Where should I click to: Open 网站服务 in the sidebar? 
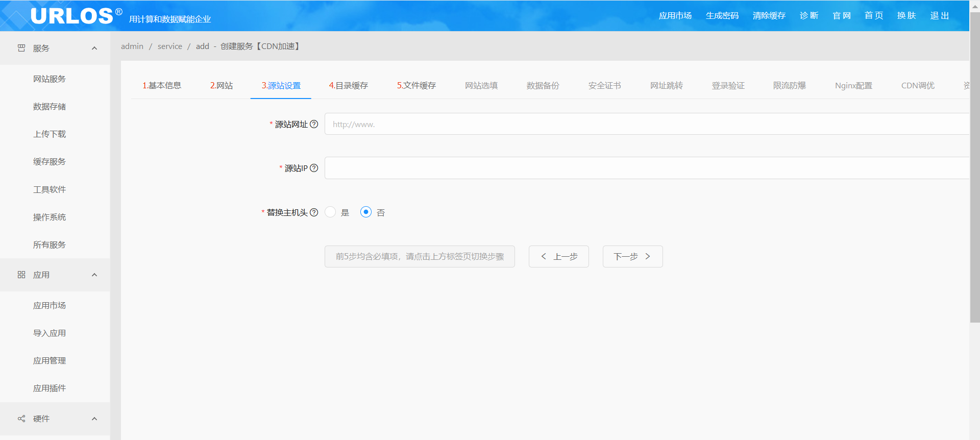(50, 79)
